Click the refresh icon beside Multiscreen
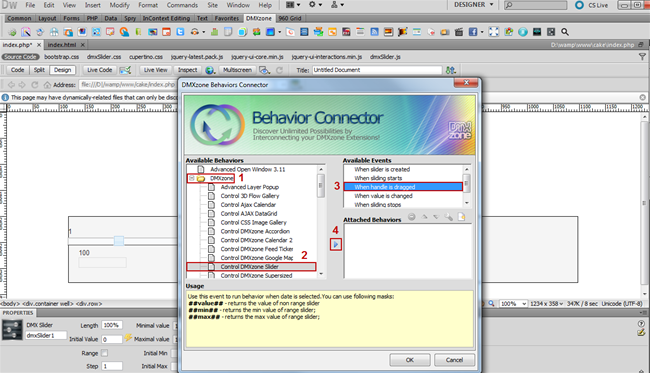 (x=279, y=70)
